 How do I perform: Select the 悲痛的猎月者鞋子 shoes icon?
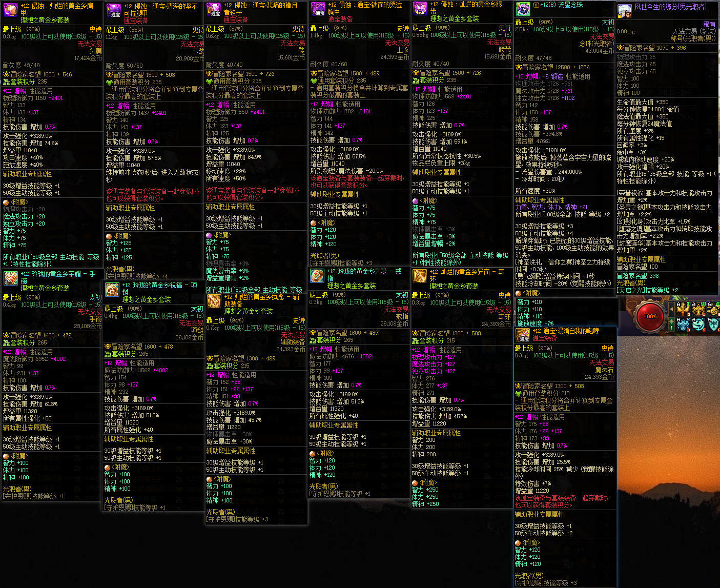click(214, 10)
